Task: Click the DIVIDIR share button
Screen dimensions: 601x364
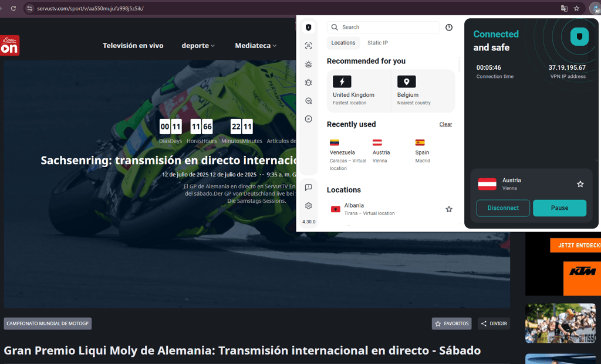Action: (x=494, y=324)
